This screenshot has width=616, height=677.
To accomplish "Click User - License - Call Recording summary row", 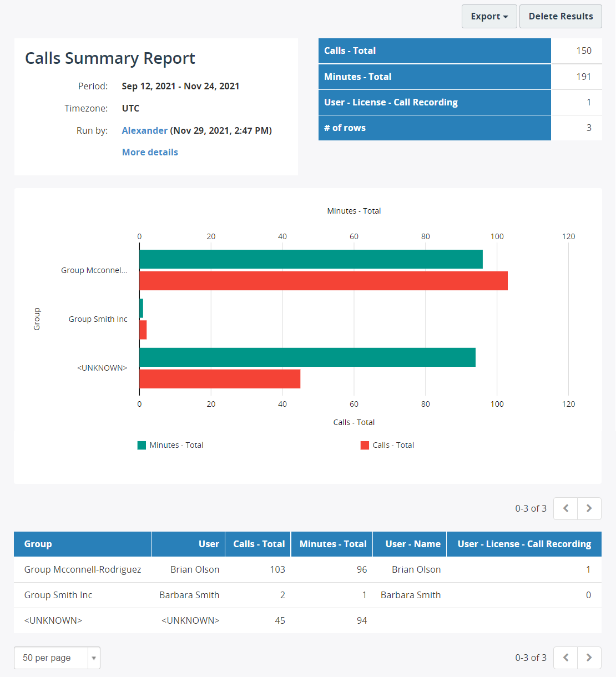I will (x=460, y=102).
